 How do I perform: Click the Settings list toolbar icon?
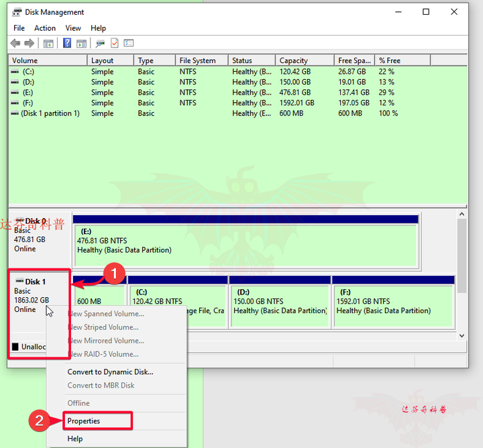pos(128,43)
